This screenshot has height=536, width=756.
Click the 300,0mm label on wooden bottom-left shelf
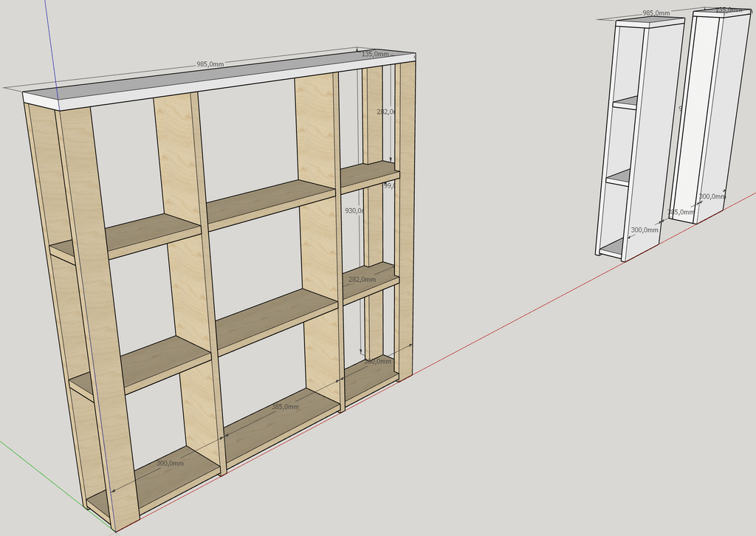click(170, 464)
